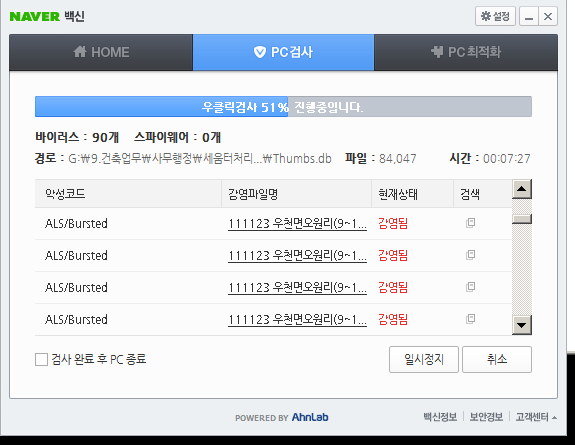The height and width of the screenshot is (445, 575).
Task: Pause the scan with 일시정지 button
Action: click(424, 359)
